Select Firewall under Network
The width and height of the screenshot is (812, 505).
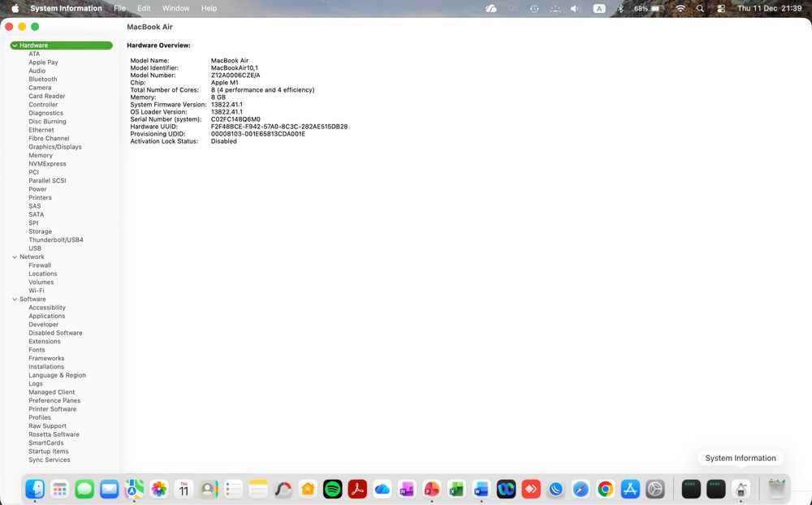[39, 265]
